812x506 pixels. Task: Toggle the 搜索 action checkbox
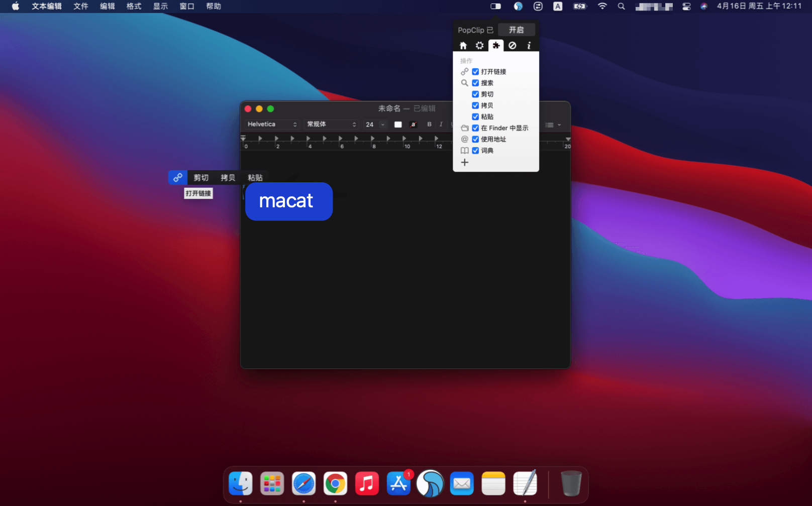point(475,83)
